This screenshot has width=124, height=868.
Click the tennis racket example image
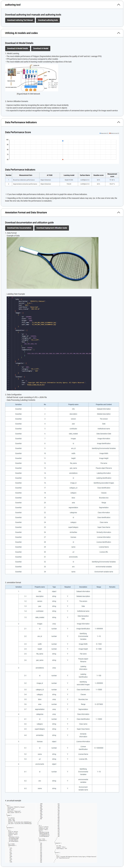pyautogui.click(x=53, y=263)
